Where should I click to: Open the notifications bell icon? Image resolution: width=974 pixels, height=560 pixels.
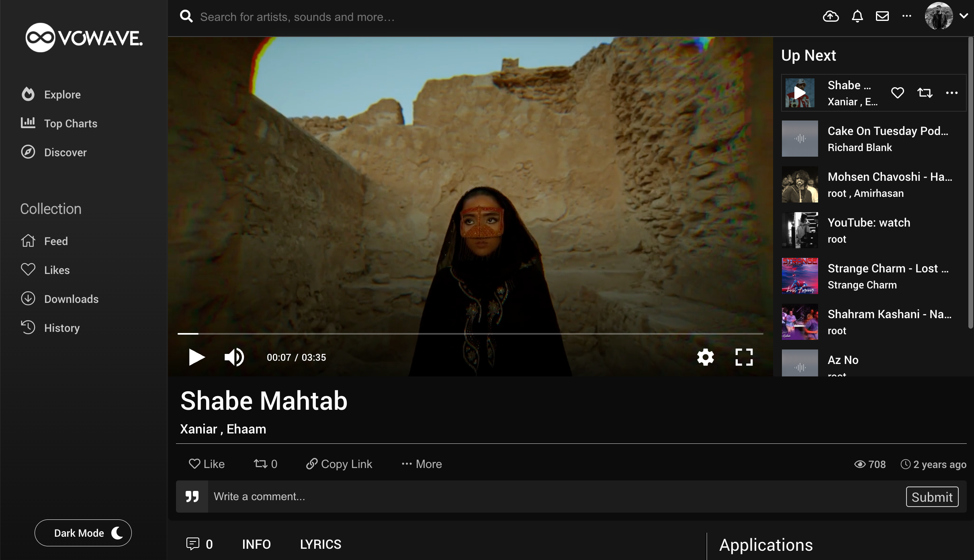coord(857,16)
